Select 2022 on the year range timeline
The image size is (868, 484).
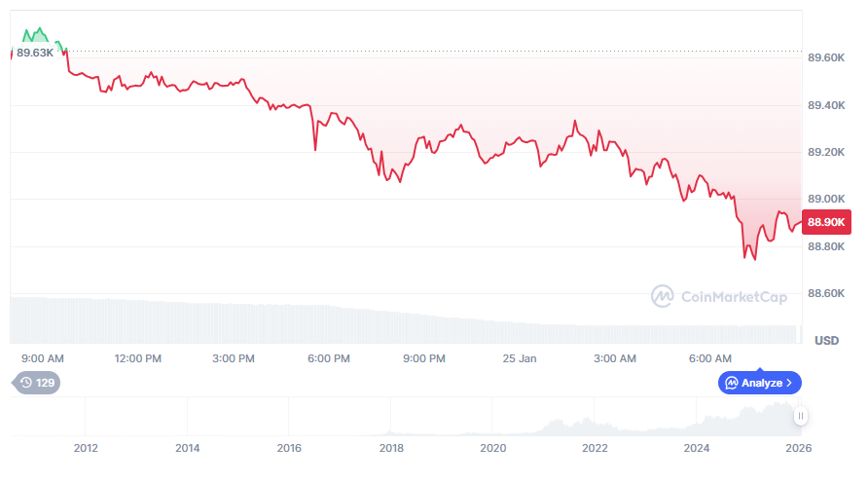click(595, 449)
